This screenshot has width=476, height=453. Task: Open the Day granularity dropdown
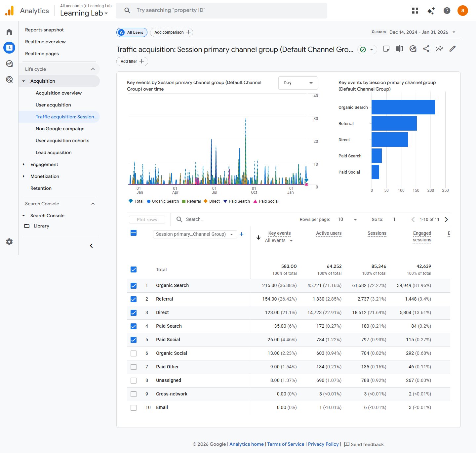[x=298, y=83]
